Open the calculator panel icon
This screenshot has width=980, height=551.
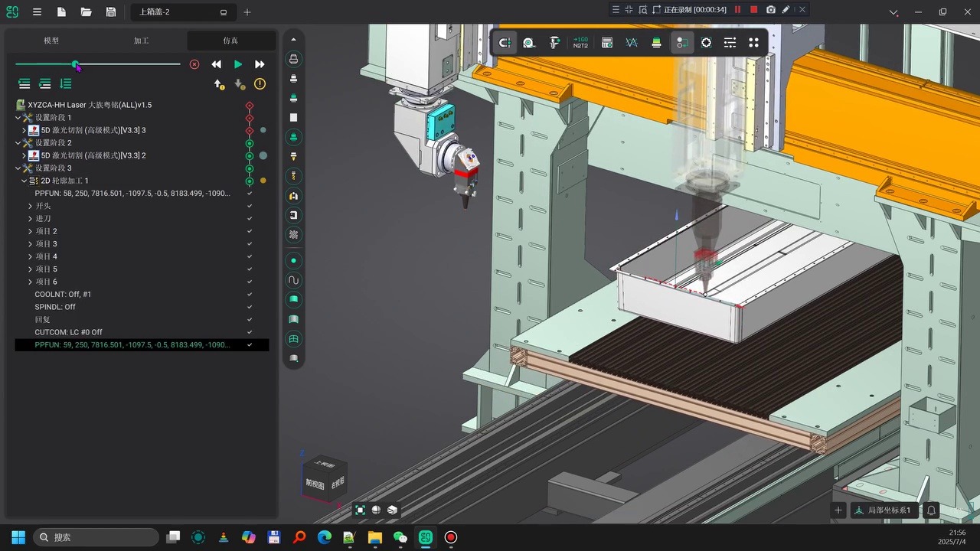coord(606,43)
